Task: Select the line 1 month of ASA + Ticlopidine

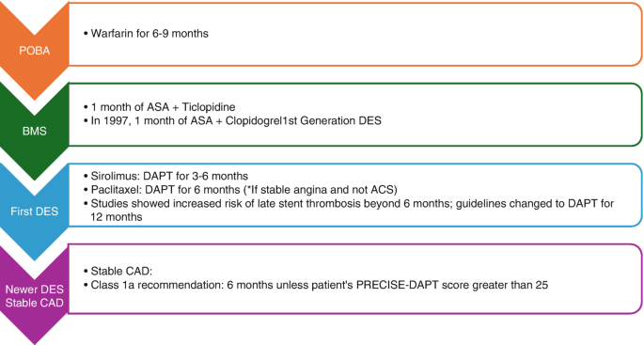Action: pos(163,107)
